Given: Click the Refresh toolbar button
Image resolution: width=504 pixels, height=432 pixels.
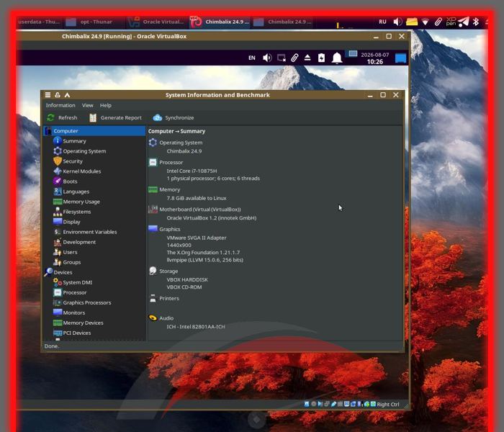Looking at the screenshot, I should pos(63,117).
